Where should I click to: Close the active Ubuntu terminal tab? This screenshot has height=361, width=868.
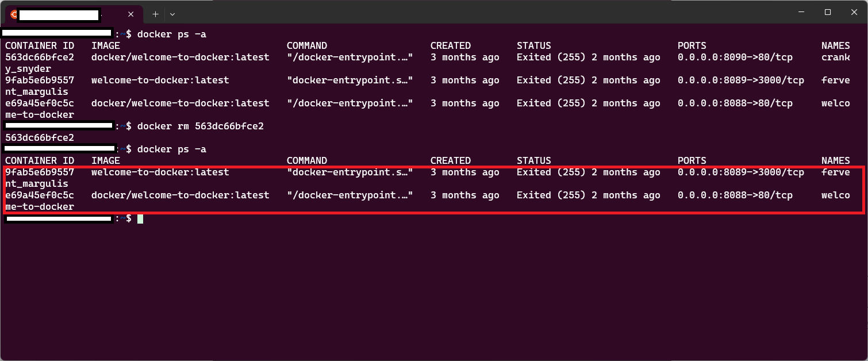[x=130, y=14]
